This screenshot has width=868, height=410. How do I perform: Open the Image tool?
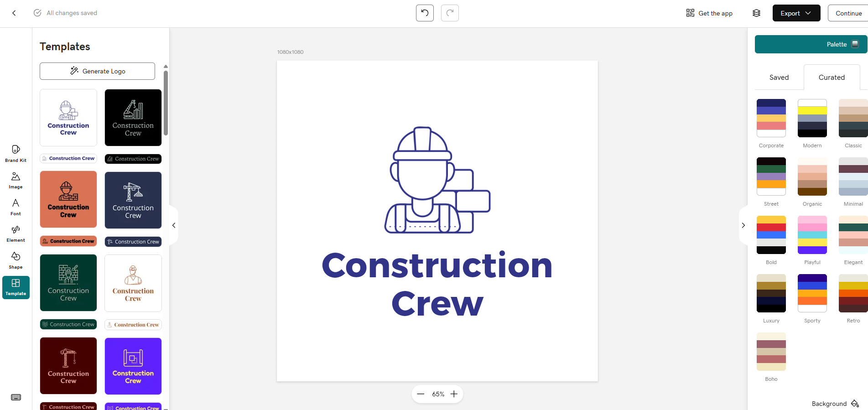pos(16,181)
